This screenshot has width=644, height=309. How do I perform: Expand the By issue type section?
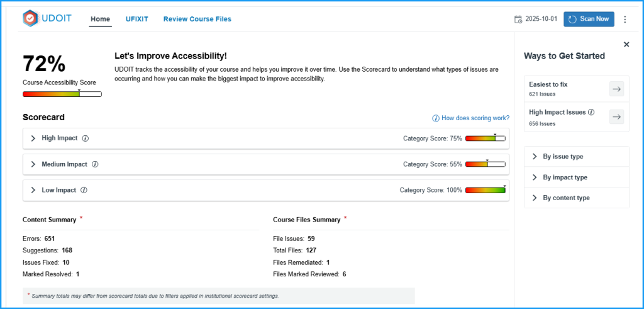(x=535, y=157)
